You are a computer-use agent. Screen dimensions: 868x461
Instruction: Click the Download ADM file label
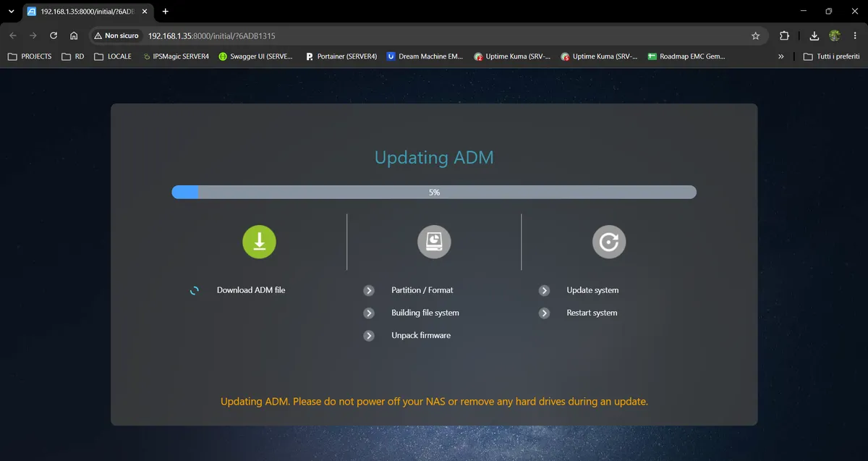point(251,290)
